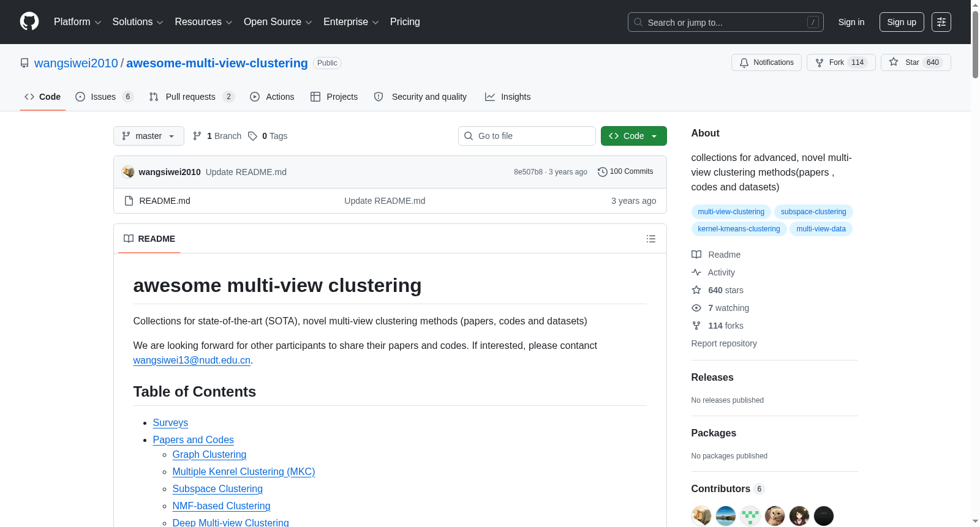The height and width of the screenshot is (527, 980).
Task: Star the repository
Action: [x=916, y=62]
